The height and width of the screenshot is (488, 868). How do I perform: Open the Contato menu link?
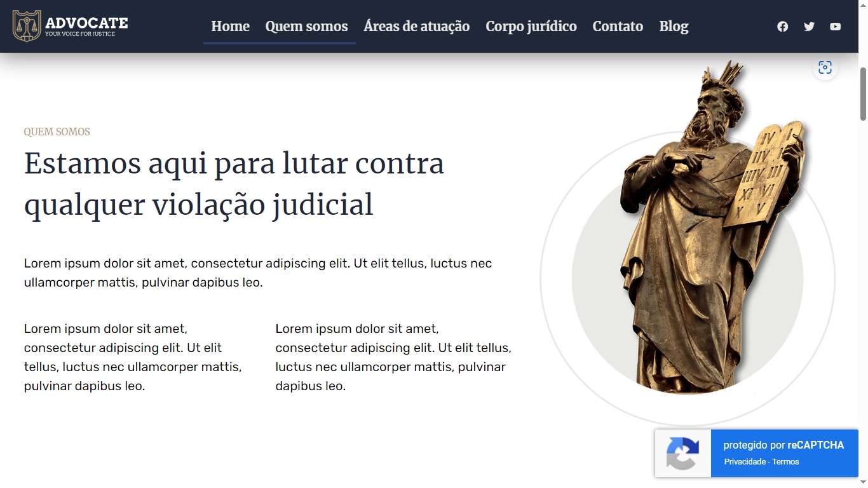(618, 27)
